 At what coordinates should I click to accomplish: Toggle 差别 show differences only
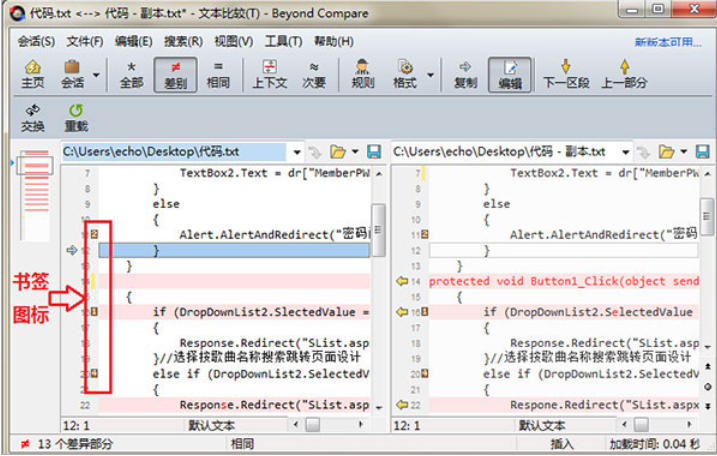tap(175, 74)
